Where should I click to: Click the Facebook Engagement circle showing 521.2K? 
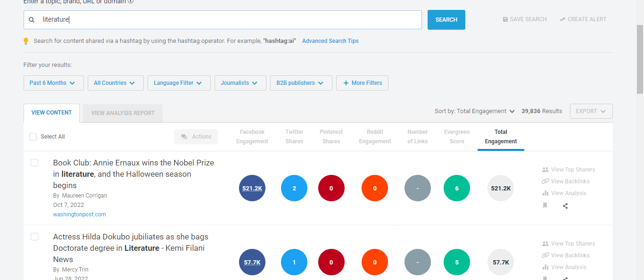252,188
